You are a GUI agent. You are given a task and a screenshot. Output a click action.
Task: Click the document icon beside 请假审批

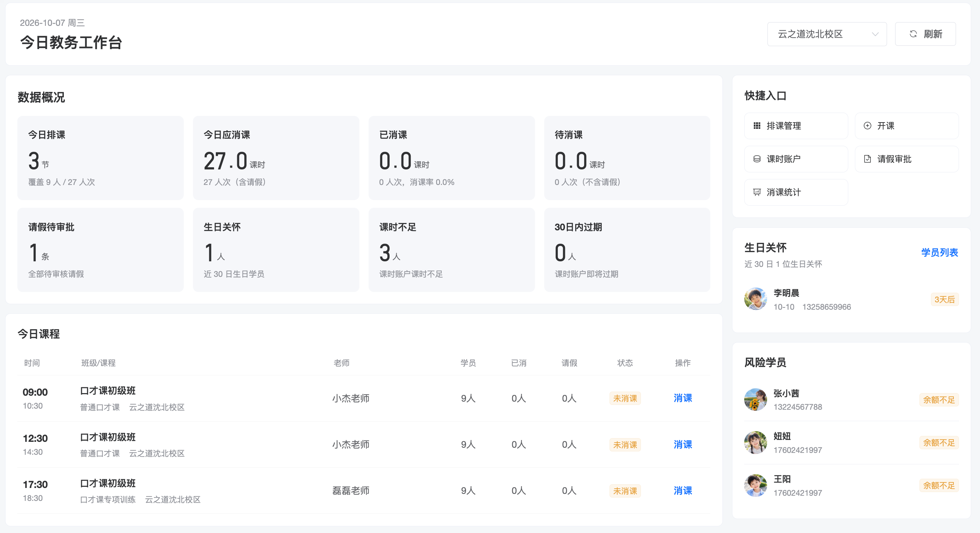pyautogui.click(x=867, y=159)
